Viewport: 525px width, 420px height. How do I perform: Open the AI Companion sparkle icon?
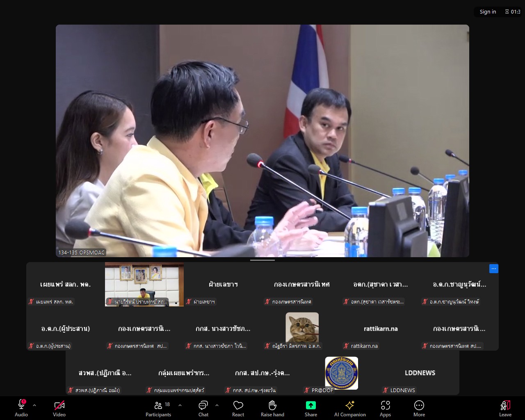tap(350, 406)
